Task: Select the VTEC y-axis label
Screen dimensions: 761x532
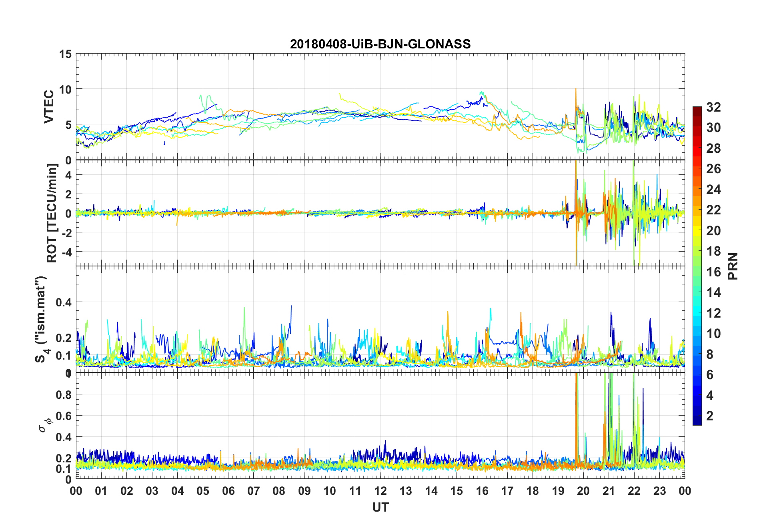Action: (x=49, y=107)
